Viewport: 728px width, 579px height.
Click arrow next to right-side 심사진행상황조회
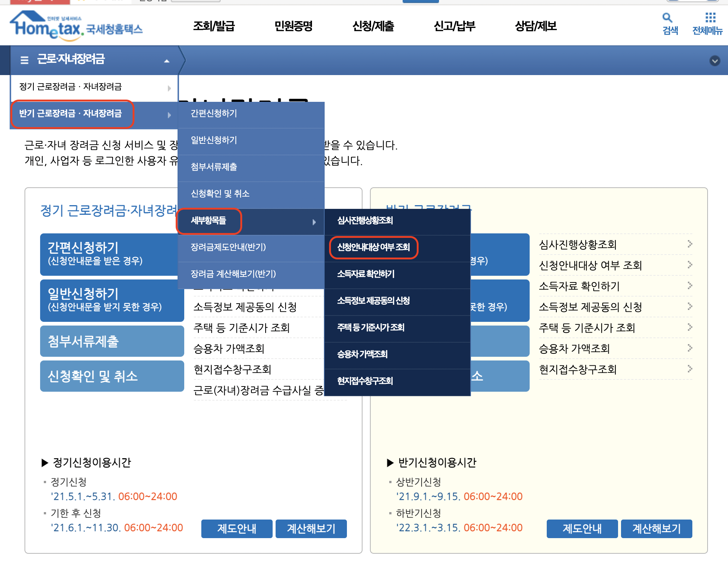(x=690, y=244)
